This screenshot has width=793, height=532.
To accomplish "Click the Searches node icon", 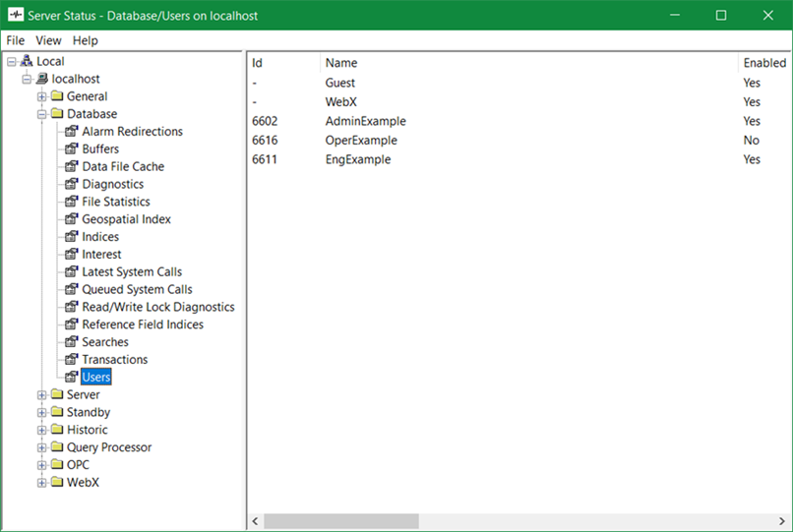I will click(71, 342).
